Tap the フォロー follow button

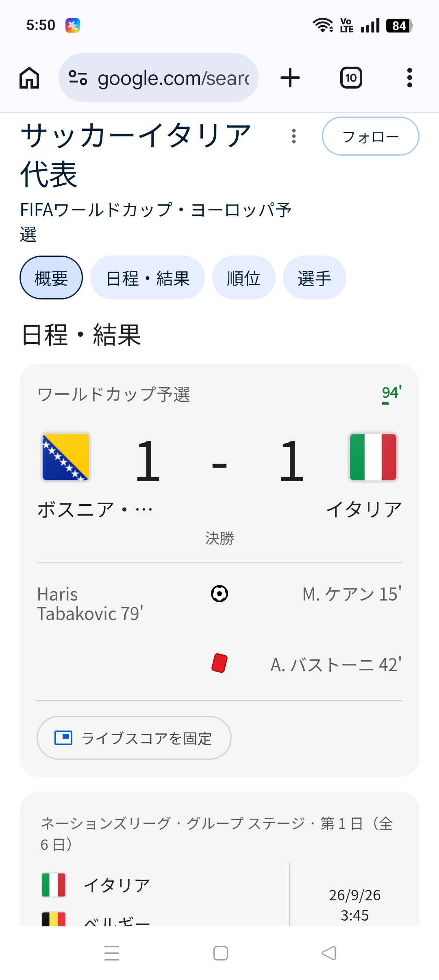pyautogui.click(x=370, y=137)
